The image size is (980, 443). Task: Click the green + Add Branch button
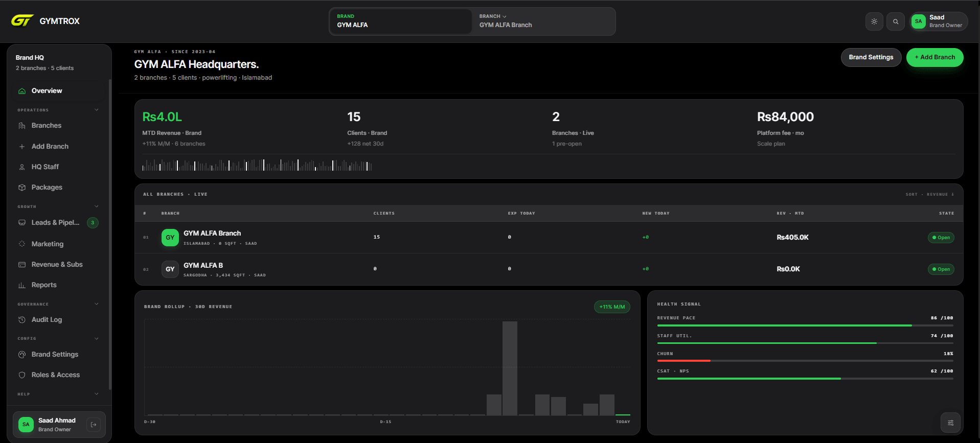pyautogui.click(x=935, y=57)
